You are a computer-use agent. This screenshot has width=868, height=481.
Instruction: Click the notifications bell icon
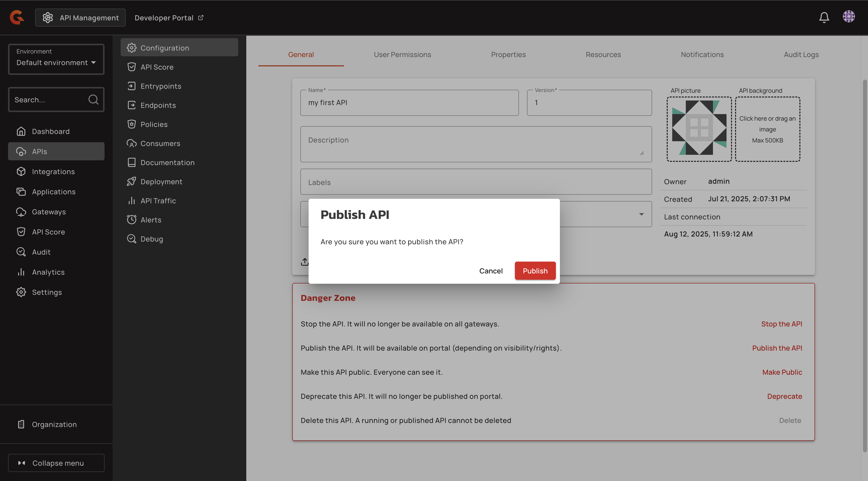824,17
